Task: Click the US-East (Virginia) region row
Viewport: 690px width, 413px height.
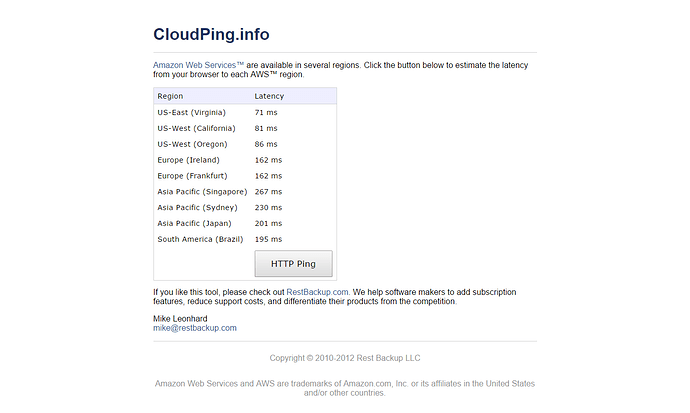Action: pyautogui.click(x=191, y=113)
